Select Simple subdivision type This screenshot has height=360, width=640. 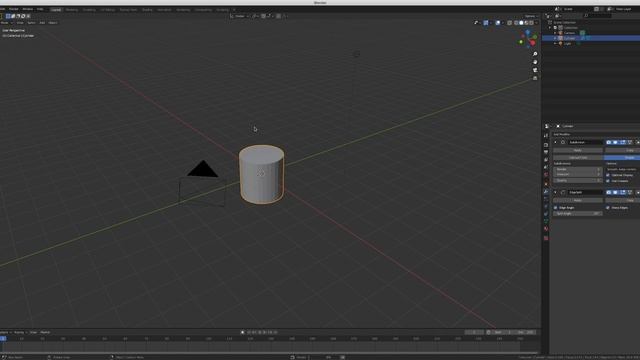(622, 158)
